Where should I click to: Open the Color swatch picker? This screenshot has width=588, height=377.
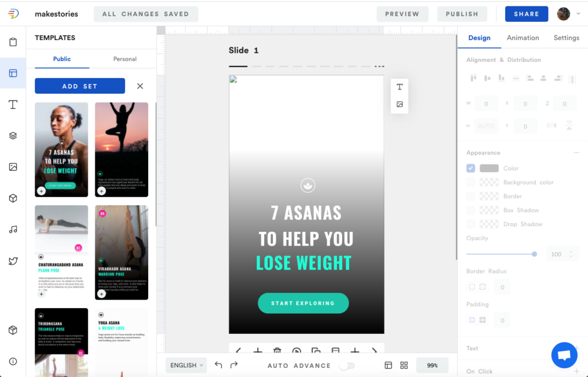point(489,168)
